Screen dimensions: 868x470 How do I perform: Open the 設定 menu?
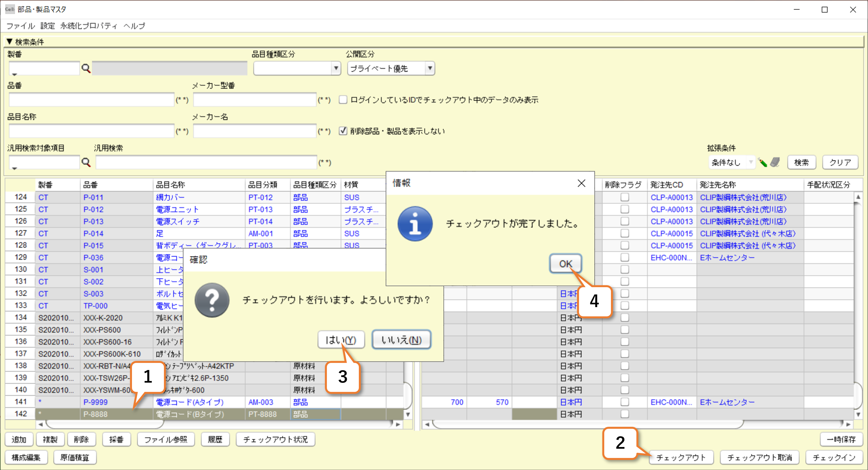[48, 26]
